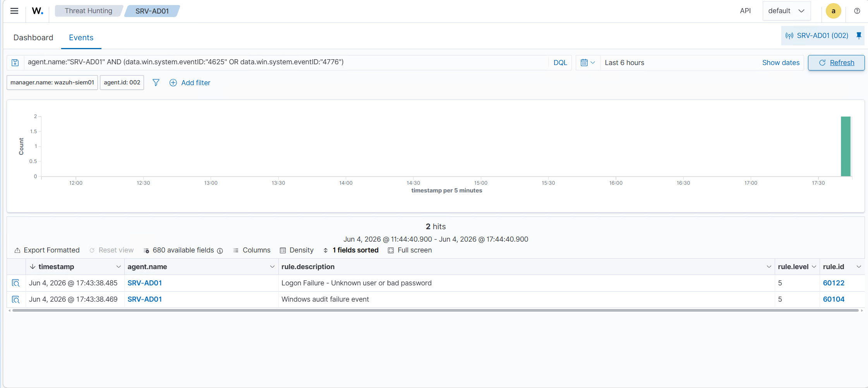Click the Wazuh logo home icon
This screenshot has width=868, height=388.
[38, 11]
